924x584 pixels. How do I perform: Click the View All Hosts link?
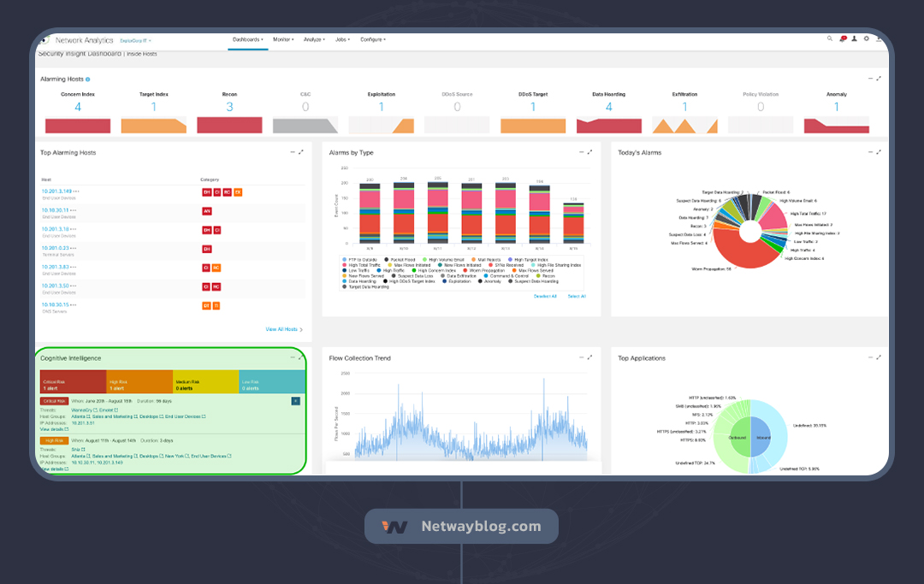click(283, 329)
